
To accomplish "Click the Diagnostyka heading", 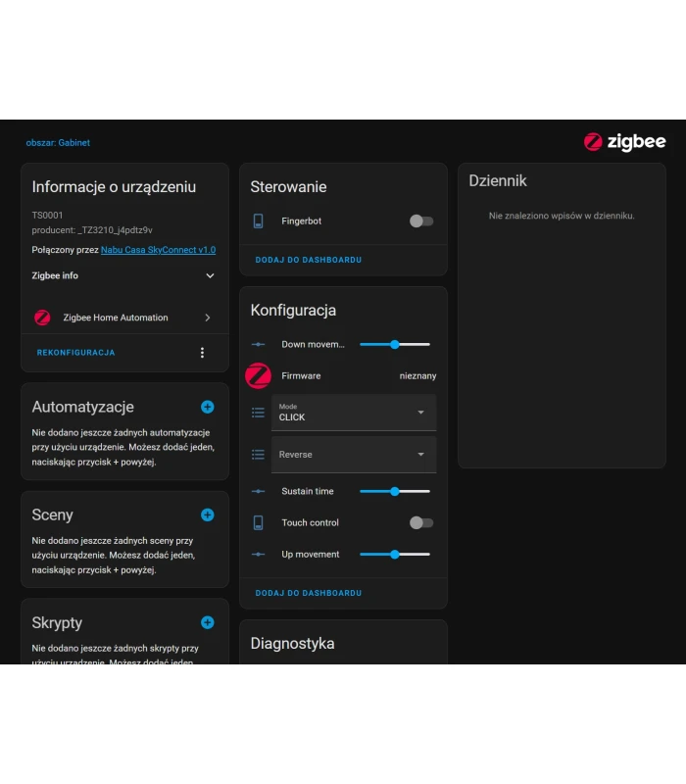I will (x=292, y=644).
